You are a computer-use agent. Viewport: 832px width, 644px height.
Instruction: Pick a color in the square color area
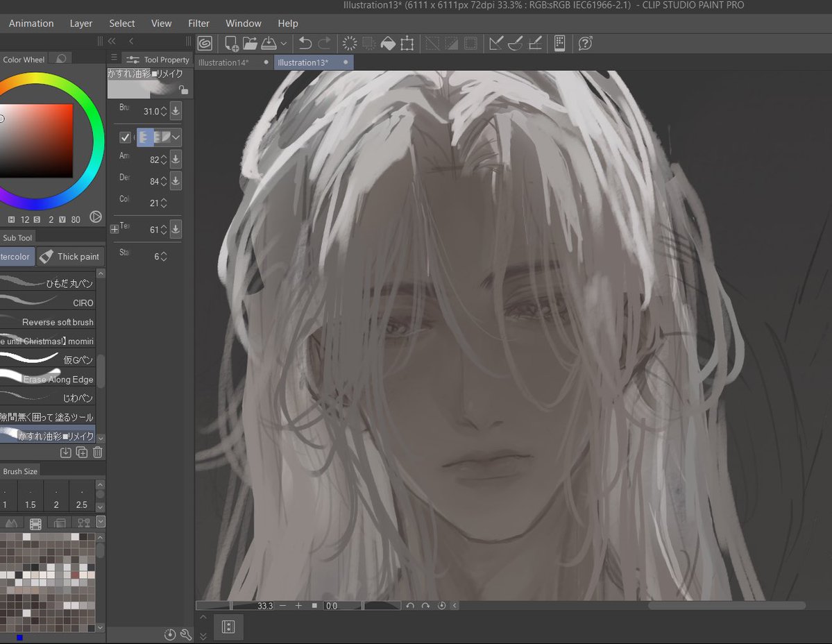36,141
